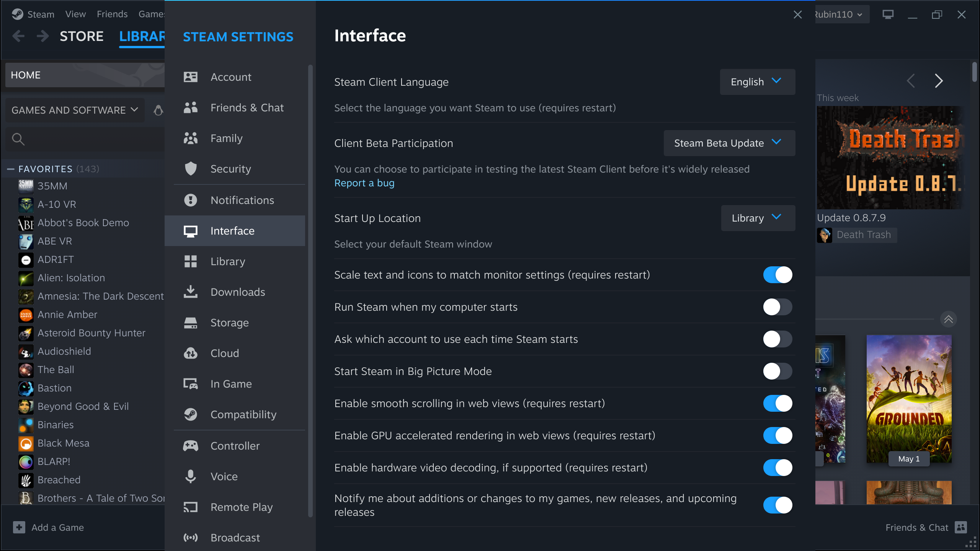
Task: Show next What's New items arrow
Action: pyautogui.click(x=938, y=81)
